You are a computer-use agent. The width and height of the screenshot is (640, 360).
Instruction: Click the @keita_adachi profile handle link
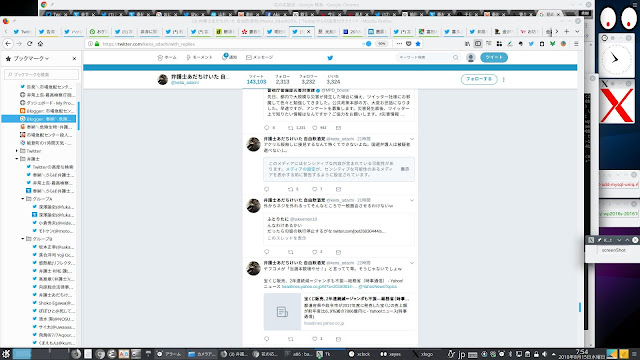[x=185, y=82]
